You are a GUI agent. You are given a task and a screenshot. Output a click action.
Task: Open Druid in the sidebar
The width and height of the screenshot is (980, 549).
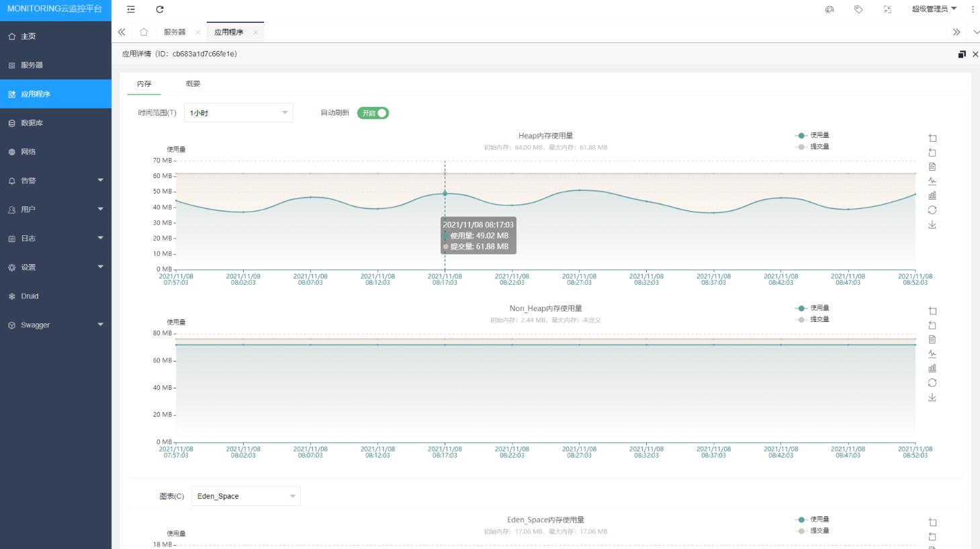click(x=56, y=296)
